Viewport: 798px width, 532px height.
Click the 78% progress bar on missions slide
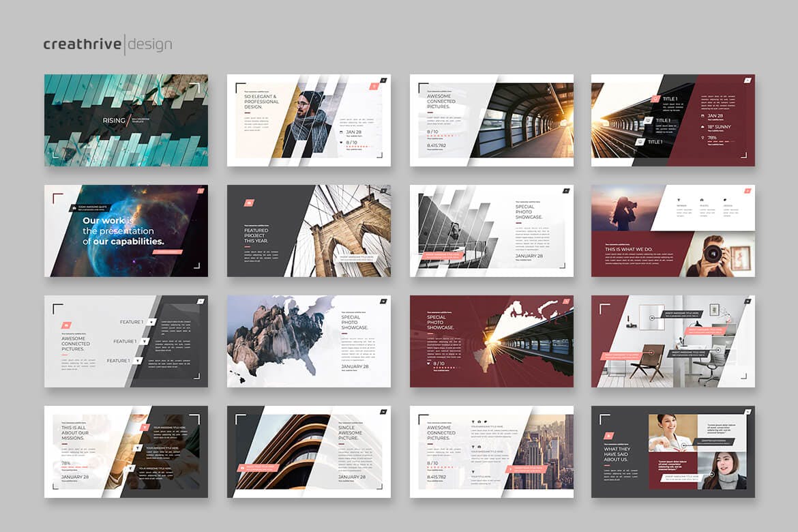(x=75, y=468)
